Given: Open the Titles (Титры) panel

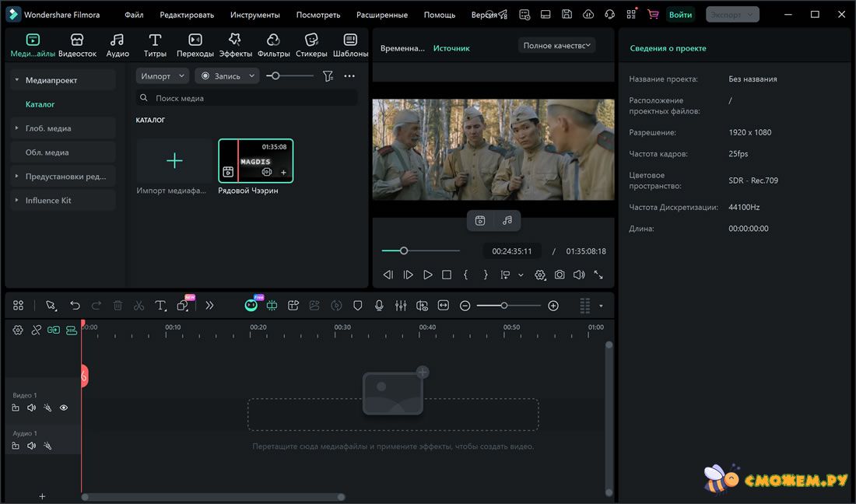Looking at the screenshot, I should [x=155, y=45].
